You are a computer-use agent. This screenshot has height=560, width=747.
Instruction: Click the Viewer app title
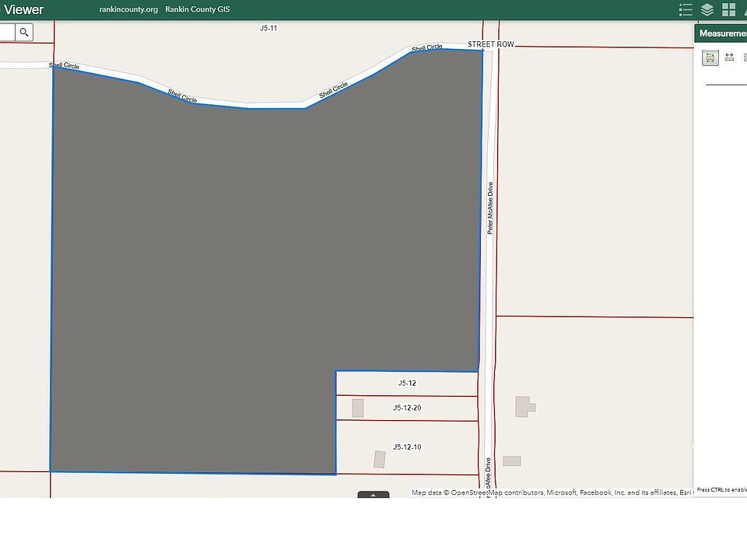[x=24, y=10]
